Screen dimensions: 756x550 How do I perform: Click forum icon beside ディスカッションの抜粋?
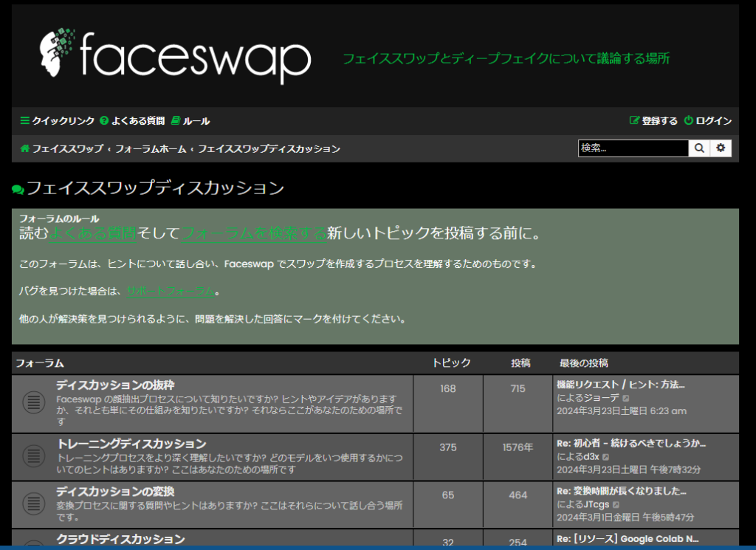coord(33,403)
